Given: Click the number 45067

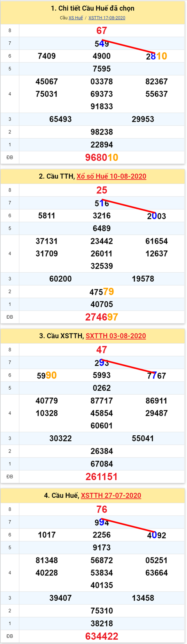Looking at the screenshot, I should [x=47, y=82].
